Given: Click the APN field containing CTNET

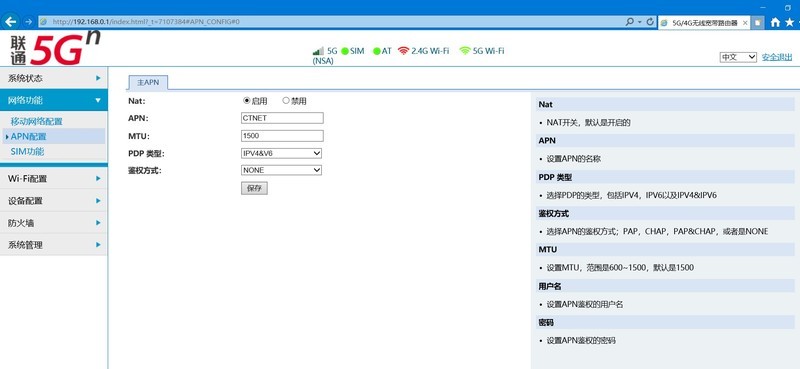Looking at the screenshot, I should 282,118.
